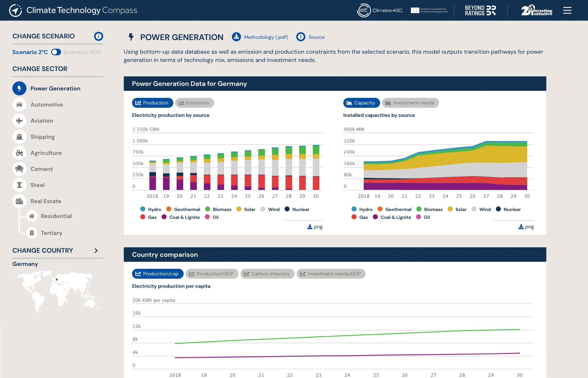Viewport: 588px width, 378px height.
Task: Open the Source link
Action: tap(316, 37)
